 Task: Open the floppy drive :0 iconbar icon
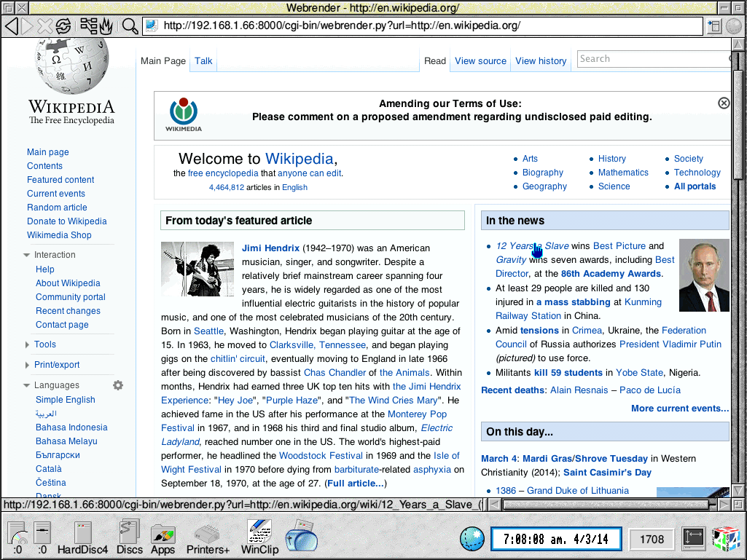pos(42,538)
